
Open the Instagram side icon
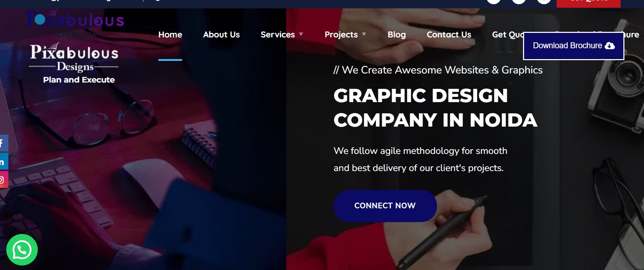tap(3, 180)
